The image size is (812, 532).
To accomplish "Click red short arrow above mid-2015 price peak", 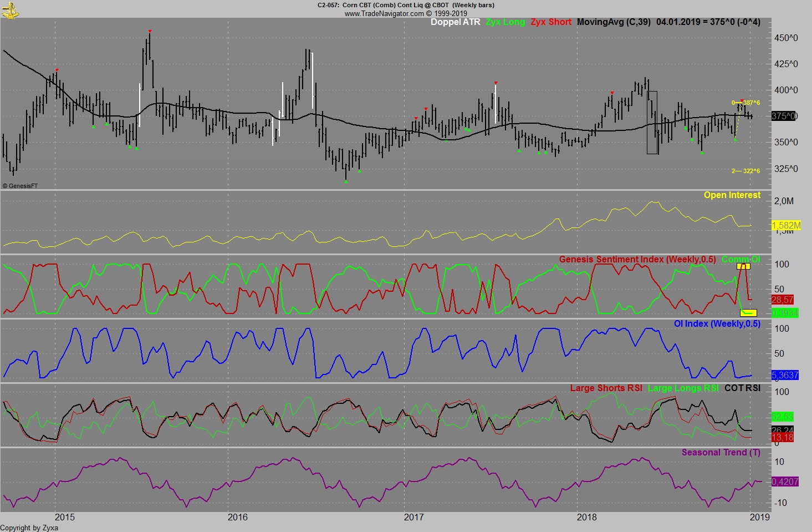I will pyautogui.click(x=150, y=31).
